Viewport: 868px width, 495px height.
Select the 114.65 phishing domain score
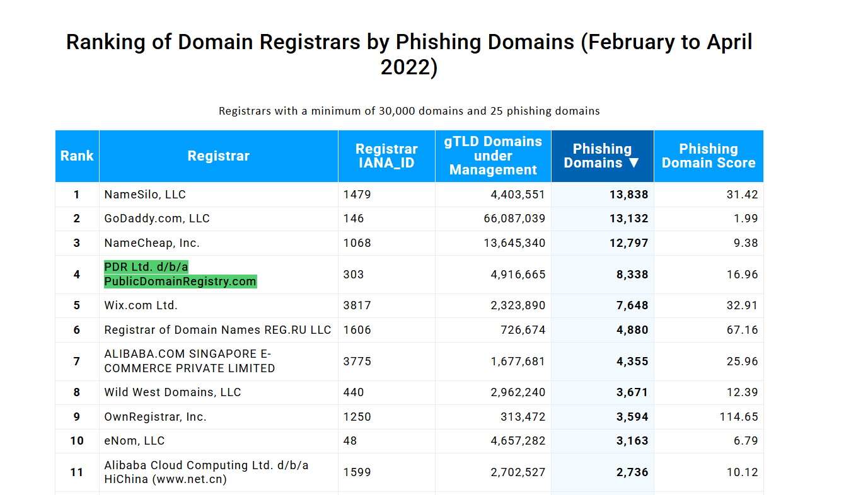[x=739, y=417]
